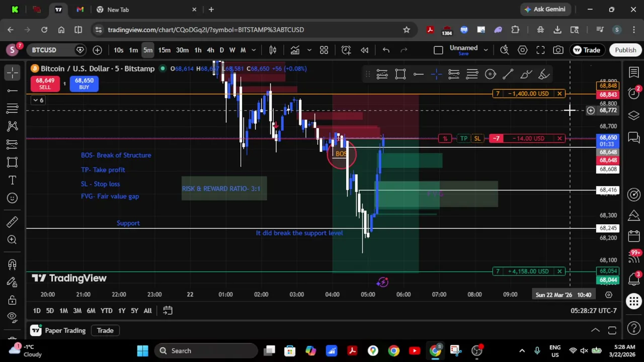Open the object tree layers panel
Viewport: 644px width, 362px height.
tap(633, 115)
